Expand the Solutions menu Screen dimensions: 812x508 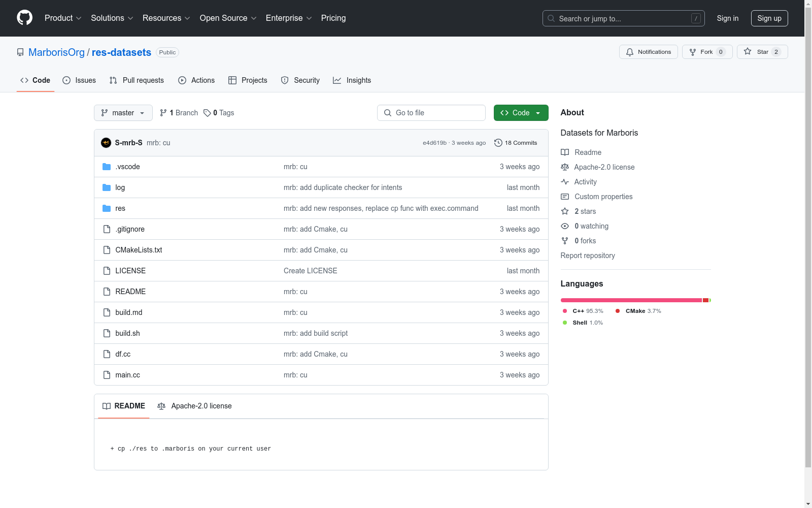coord(112,18)
